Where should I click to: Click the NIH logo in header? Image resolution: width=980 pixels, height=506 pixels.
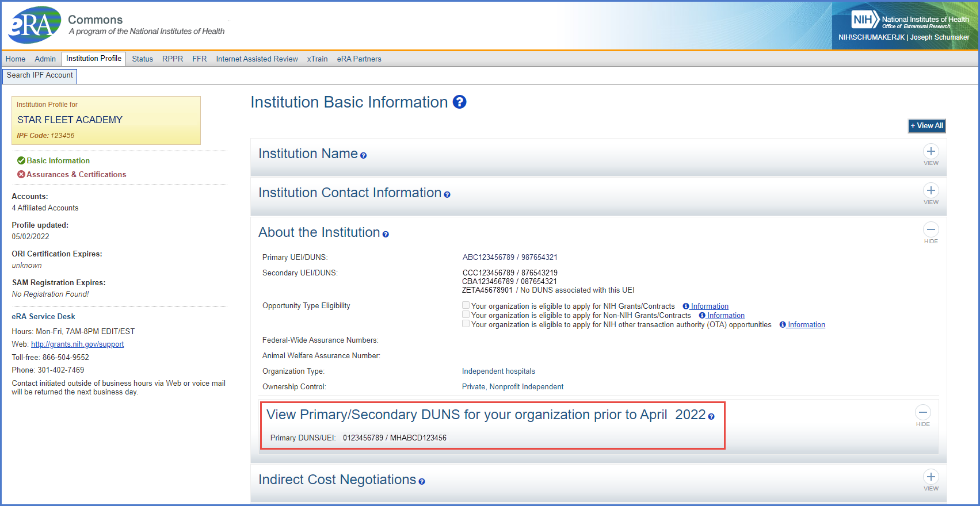864,20
